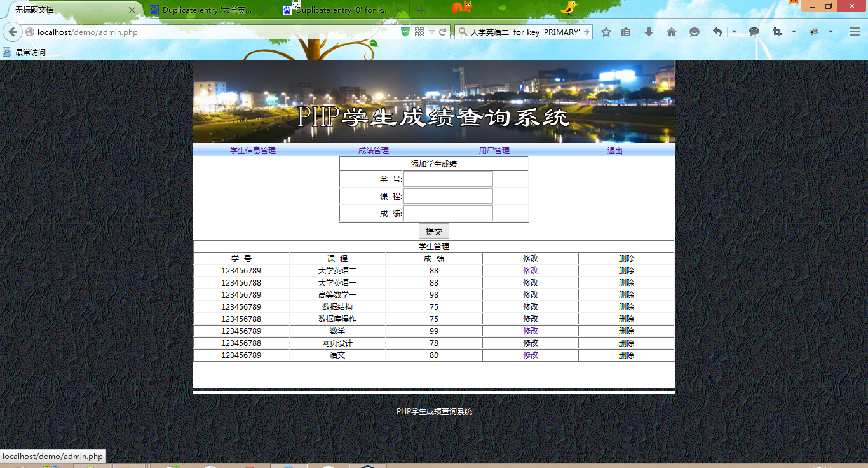The image size is (868, 468).
Task: Click the 提交 submit button
Action: point(434,231)
